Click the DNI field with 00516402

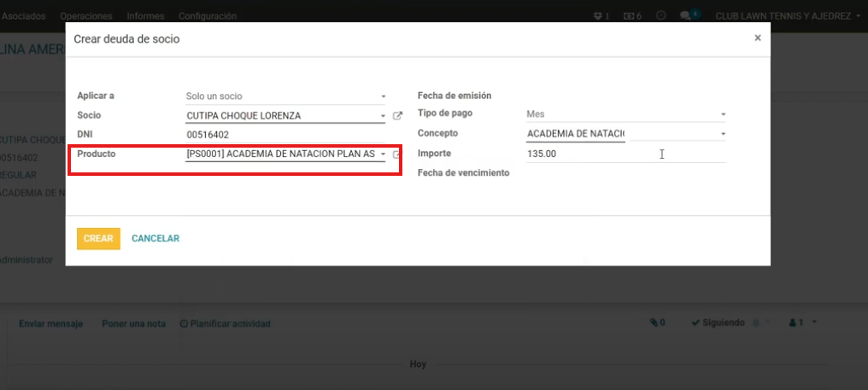pos(285,135)
